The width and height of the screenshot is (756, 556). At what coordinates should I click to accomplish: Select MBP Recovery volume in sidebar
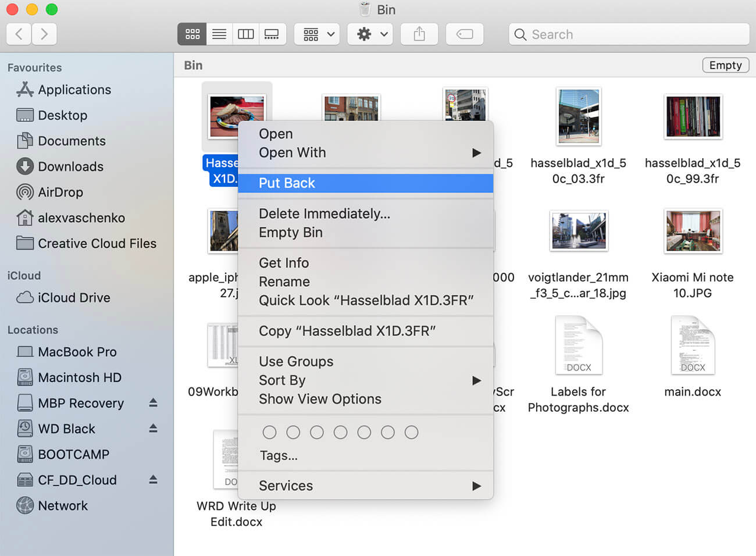tap(81, 403)
